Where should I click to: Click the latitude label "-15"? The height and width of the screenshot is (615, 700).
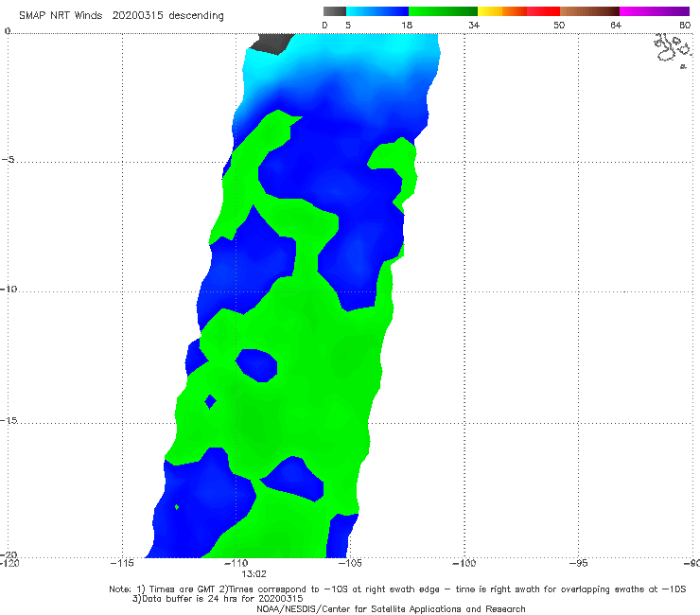[x=9, y=420]
